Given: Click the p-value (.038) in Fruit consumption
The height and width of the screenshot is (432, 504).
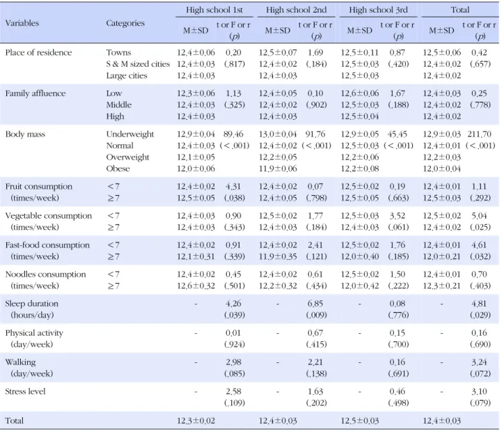Looking at the screenshot, I should click(x=235, y=198).
